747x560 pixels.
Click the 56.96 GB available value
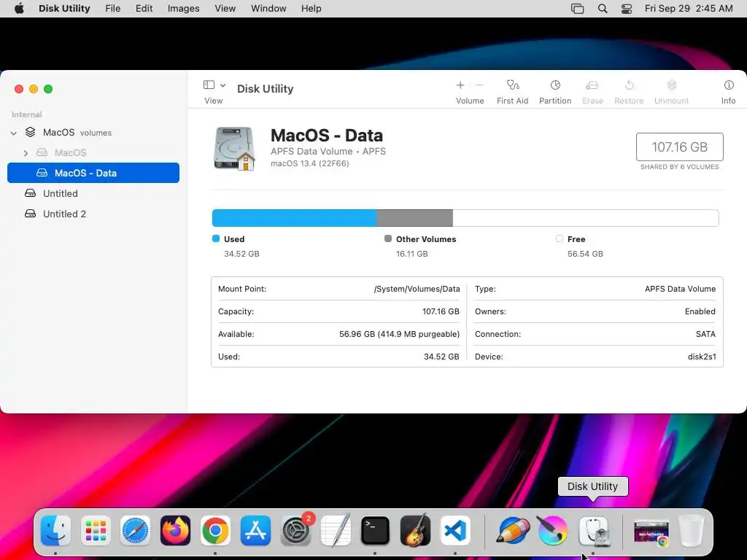tap(399, 334)
